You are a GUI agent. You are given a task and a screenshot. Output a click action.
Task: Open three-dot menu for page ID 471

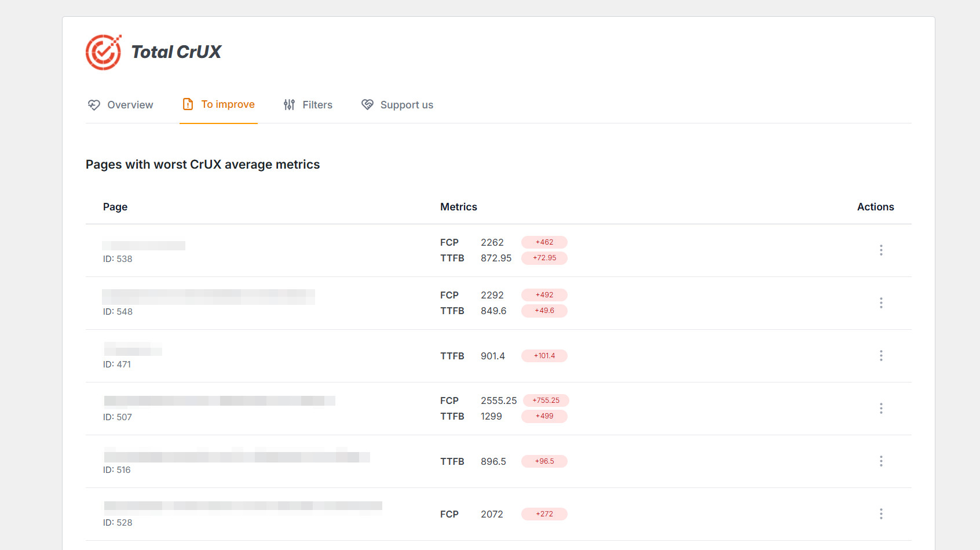coord(881,356)
